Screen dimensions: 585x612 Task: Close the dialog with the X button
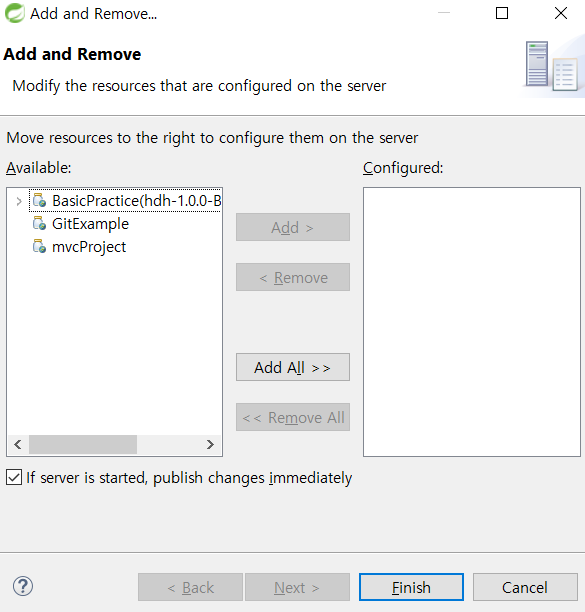click(561, 13)
